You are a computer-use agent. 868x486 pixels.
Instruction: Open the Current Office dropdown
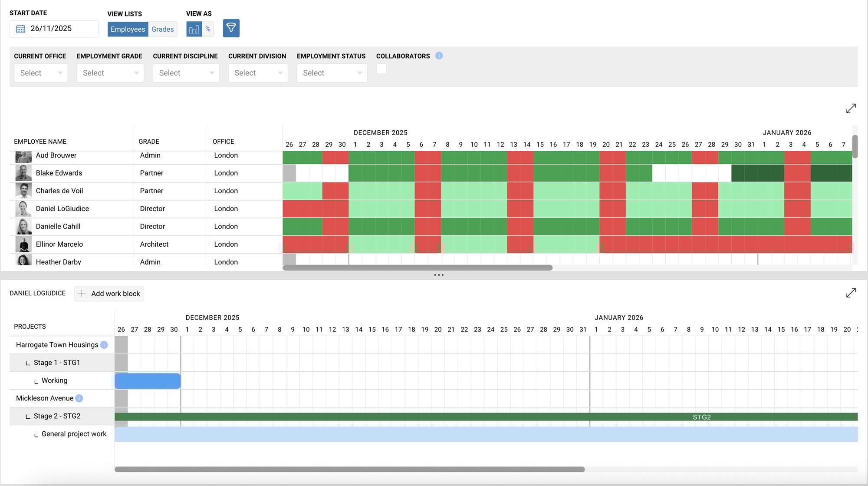pos(41,73)
